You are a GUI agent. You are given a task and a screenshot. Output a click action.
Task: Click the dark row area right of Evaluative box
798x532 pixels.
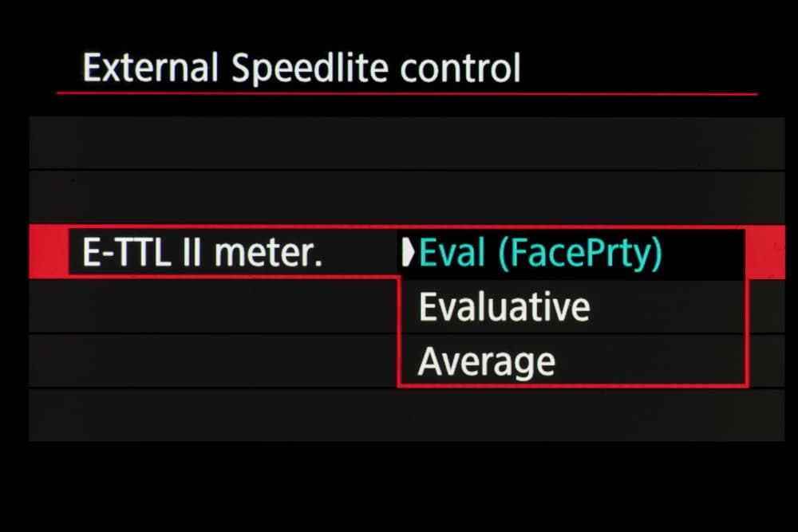[x=766, y=307]
